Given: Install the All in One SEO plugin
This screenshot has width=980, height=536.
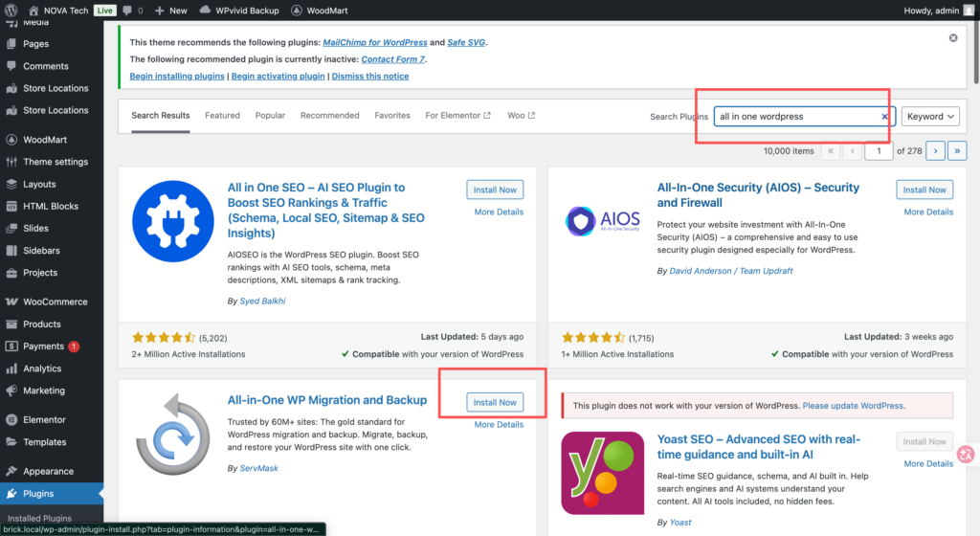Looking at the screenshot, I should (495, 190).
